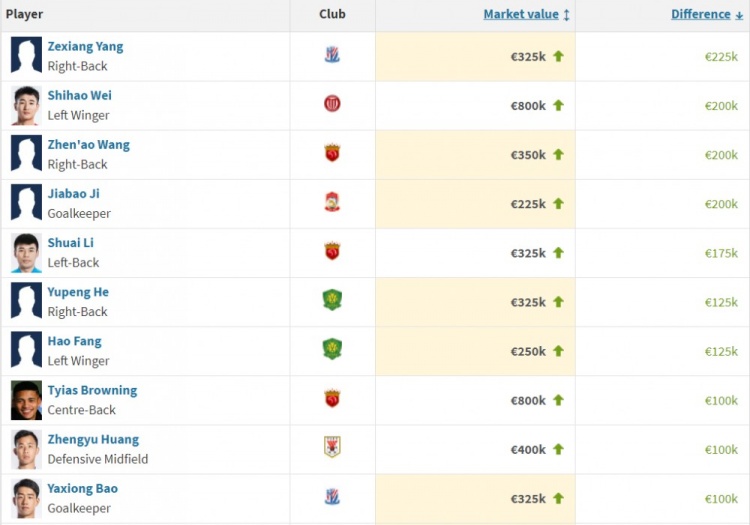Click the club crest beside Yaxiong Bao
750x525 pixels.
pyautogui.click(x=332, y=497)
